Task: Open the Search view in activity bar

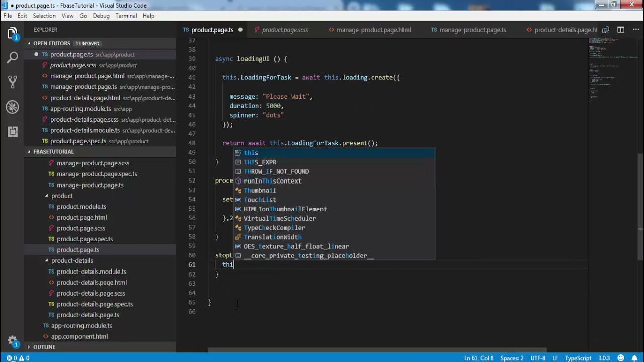Action: pyautogui.click(x=13, y=58)
